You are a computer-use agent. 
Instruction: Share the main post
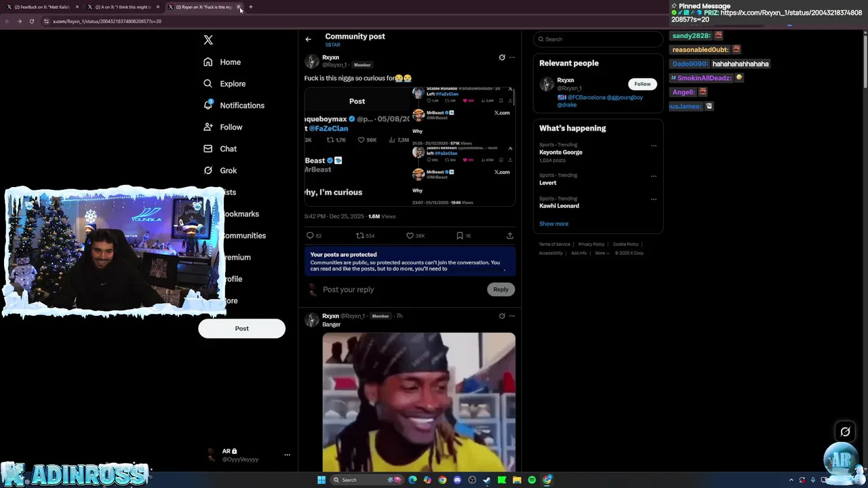(x=510, y=235)
